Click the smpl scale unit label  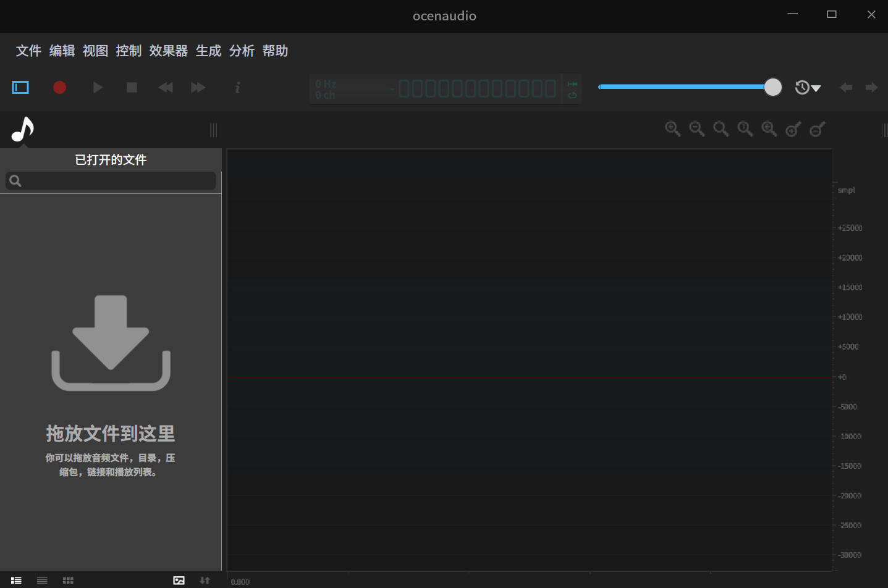coord(846,190)
